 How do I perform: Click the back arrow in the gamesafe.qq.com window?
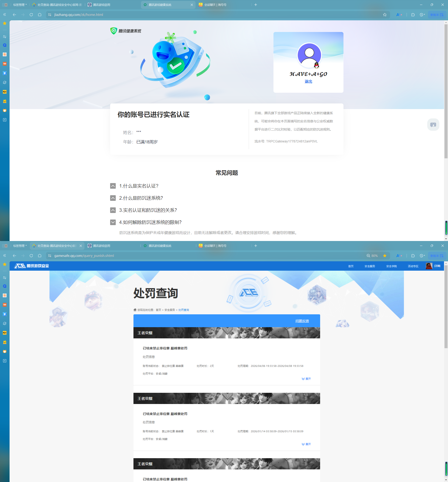[14, 256]
